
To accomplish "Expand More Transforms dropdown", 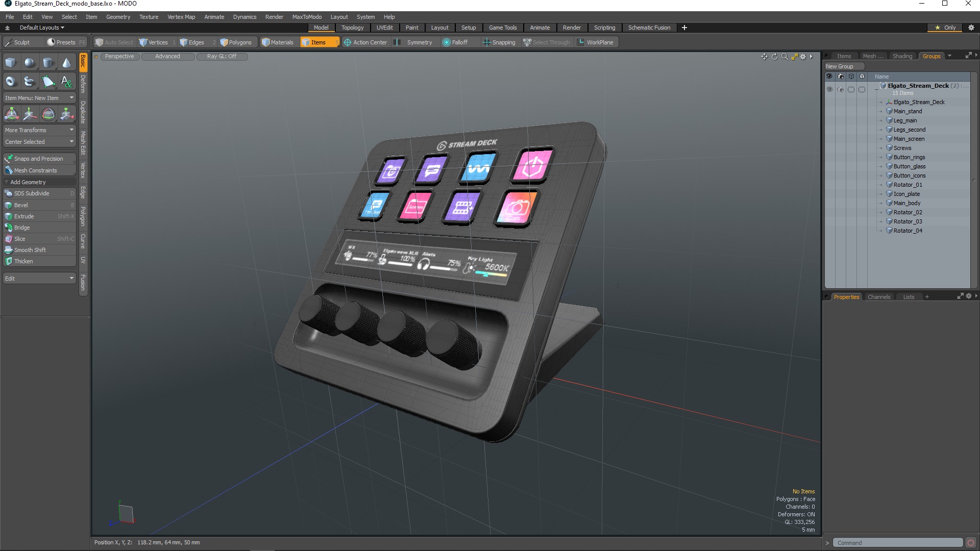I will click(39, 130).
